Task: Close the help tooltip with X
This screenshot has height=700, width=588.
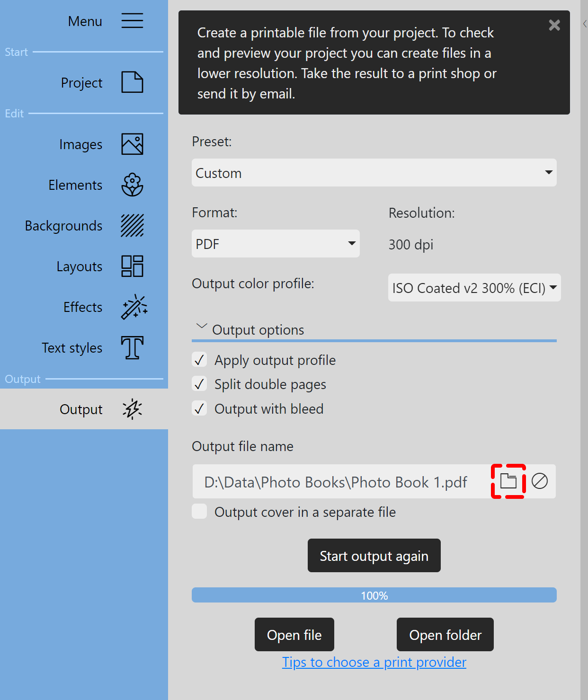Action: tap(554, 25)
